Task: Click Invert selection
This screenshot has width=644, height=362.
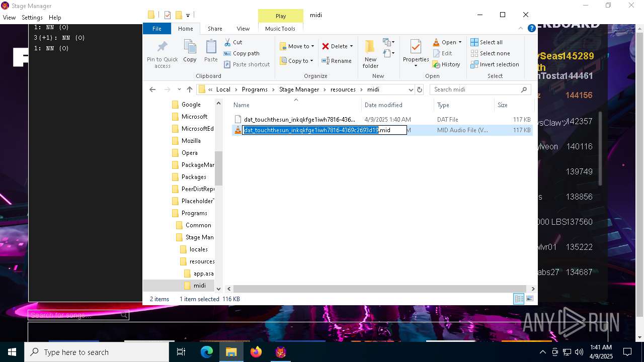Action: 495,64
